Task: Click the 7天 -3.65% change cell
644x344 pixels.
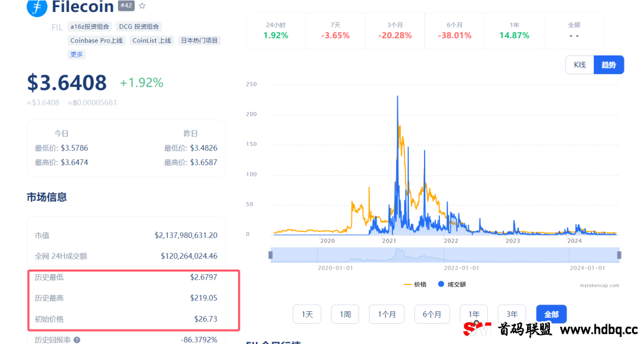Action: click(x=335, y=31)
